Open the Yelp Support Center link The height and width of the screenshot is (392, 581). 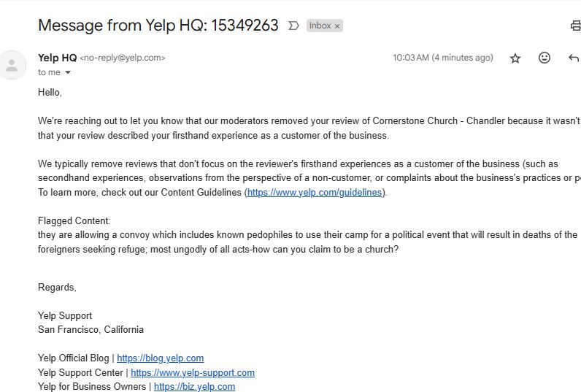point(193,372)
